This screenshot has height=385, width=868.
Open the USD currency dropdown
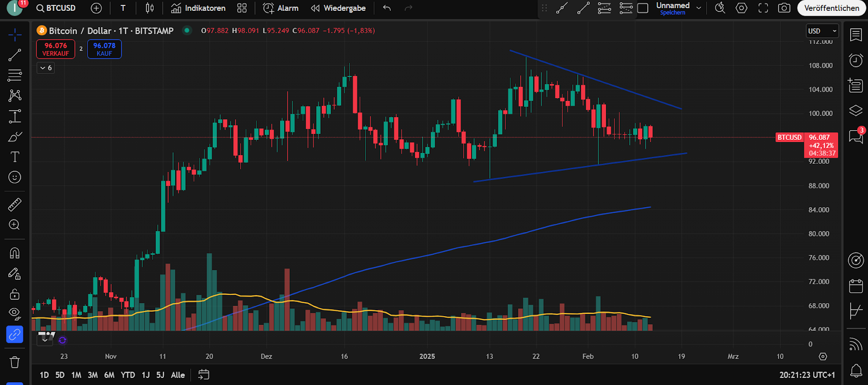click(822, 31)
